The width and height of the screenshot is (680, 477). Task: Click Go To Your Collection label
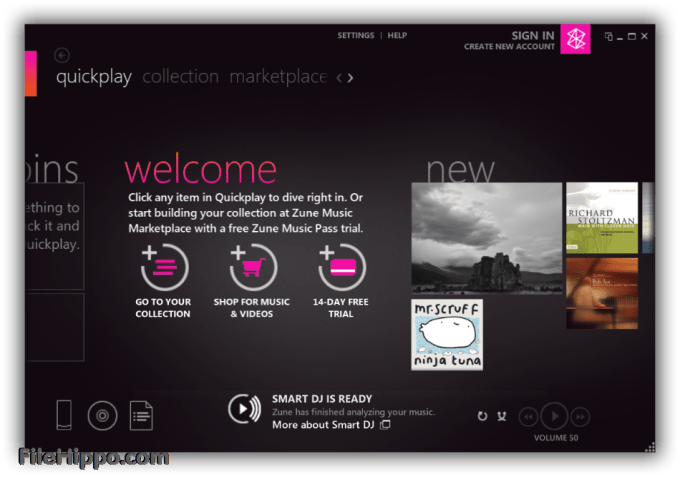163,308
